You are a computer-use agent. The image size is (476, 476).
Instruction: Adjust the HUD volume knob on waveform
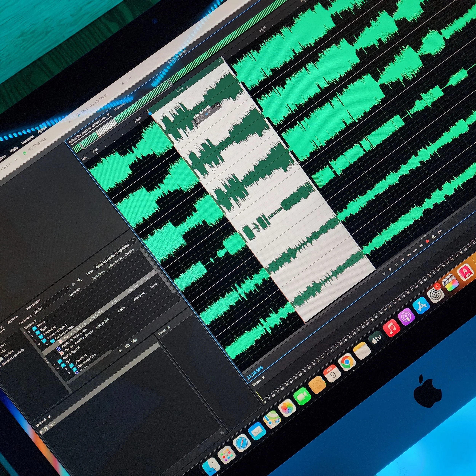click(202, 117)
